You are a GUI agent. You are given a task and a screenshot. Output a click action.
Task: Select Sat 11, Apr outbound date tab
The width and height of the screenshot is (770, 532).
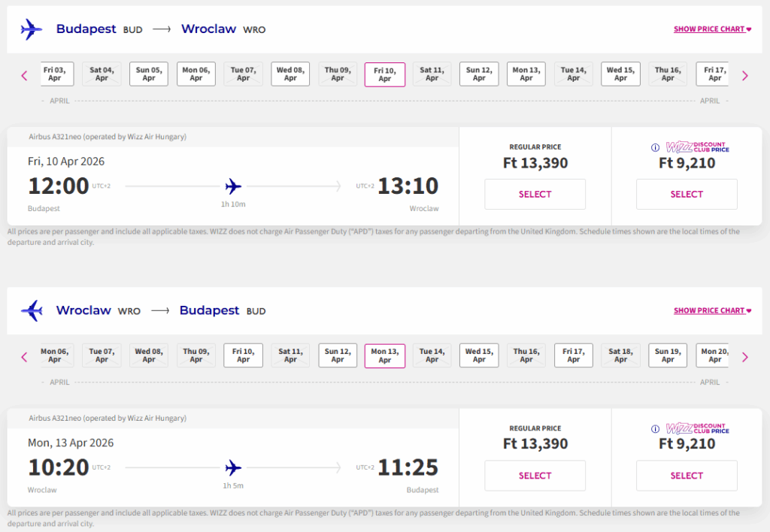tap(432, 74)
